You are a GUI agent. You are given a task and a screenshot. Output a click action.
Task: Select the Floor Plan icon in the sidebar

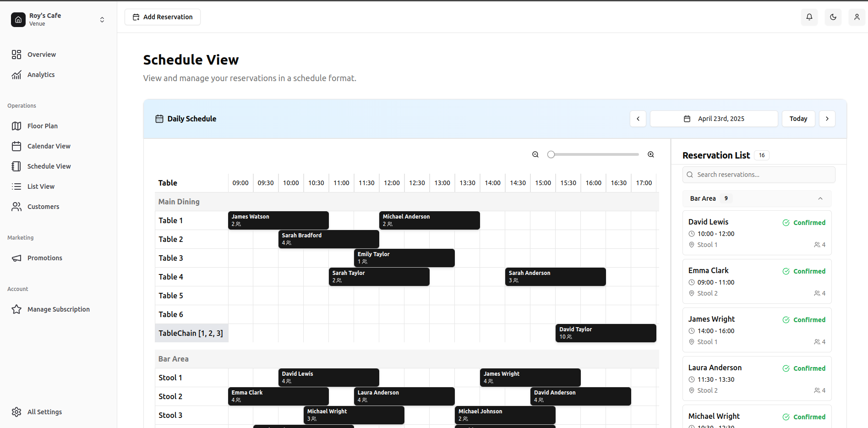(16, 126)
